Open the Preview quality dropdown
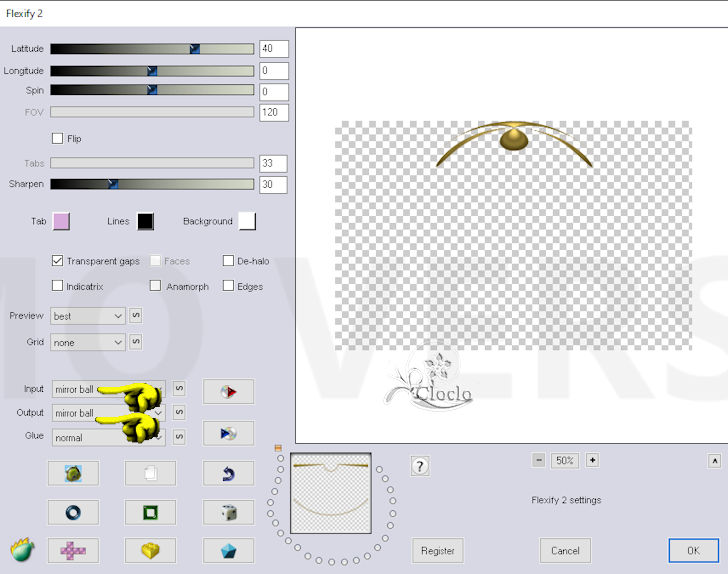The width and height of the screenshot is (728, 574). [89, 316]
